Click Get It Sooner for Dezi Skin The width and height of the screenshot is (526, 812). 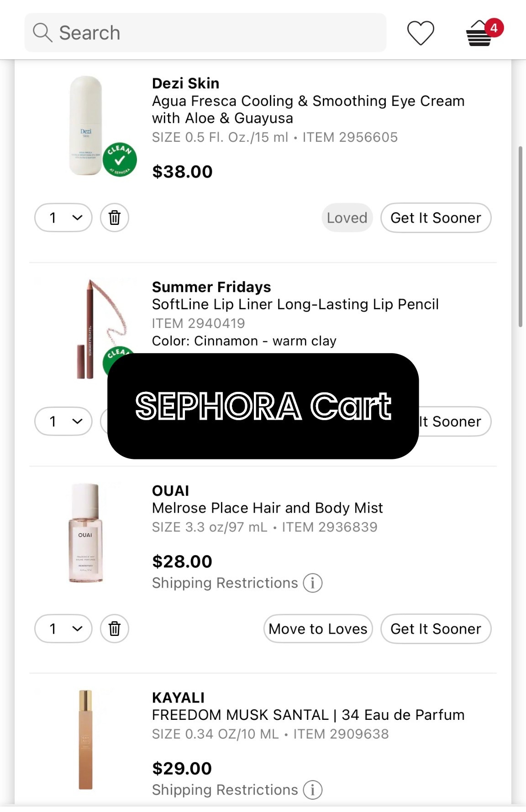point(436,218)
